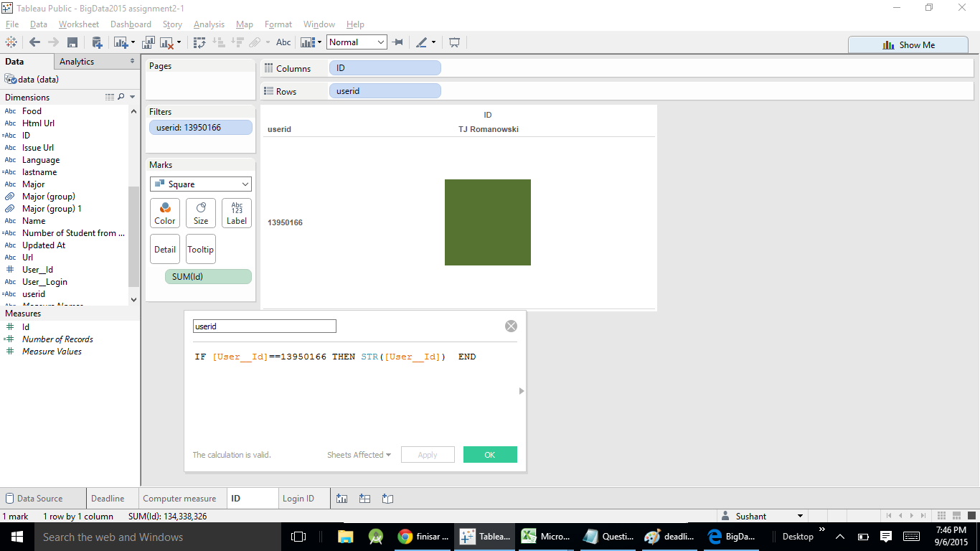The image size is (980, 551).
Task: Click the ID pill on Columns shelf
Action: tap(385, 68)
